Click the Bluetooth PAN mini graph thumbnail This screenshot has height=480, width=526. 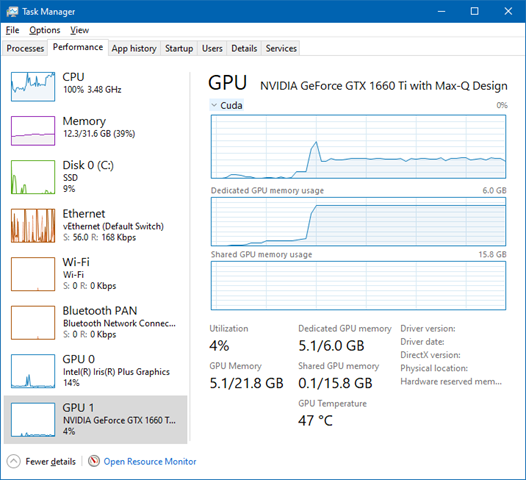33,323
